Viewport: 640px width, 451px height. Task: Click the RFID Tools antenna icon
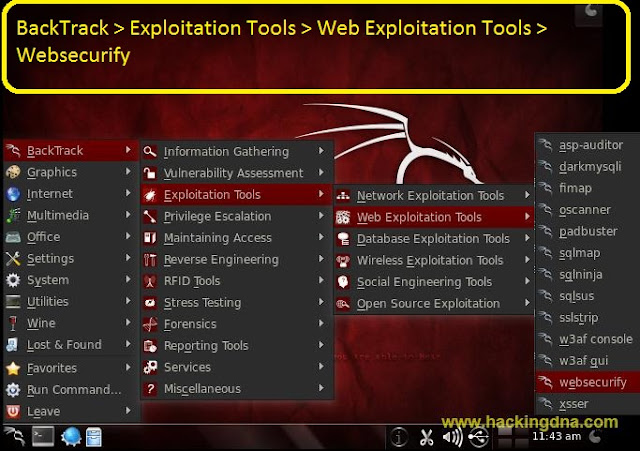click(x=150, y=281)
